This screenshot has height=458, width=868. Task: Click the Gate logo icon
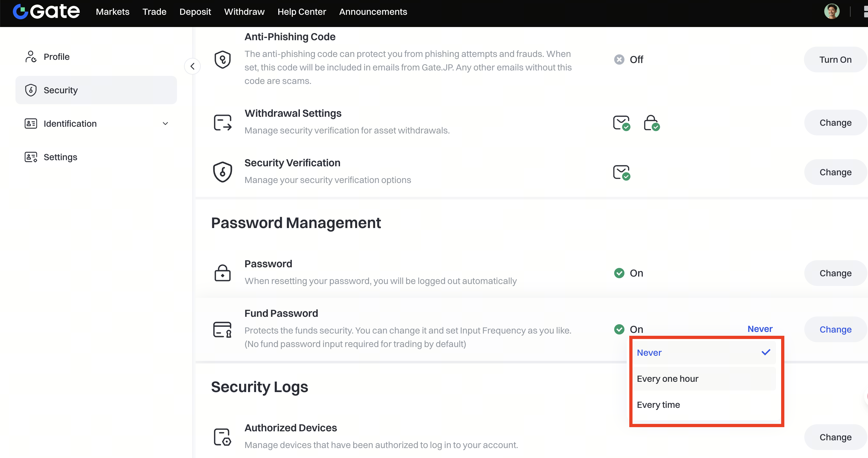click(x=20, y=12)
